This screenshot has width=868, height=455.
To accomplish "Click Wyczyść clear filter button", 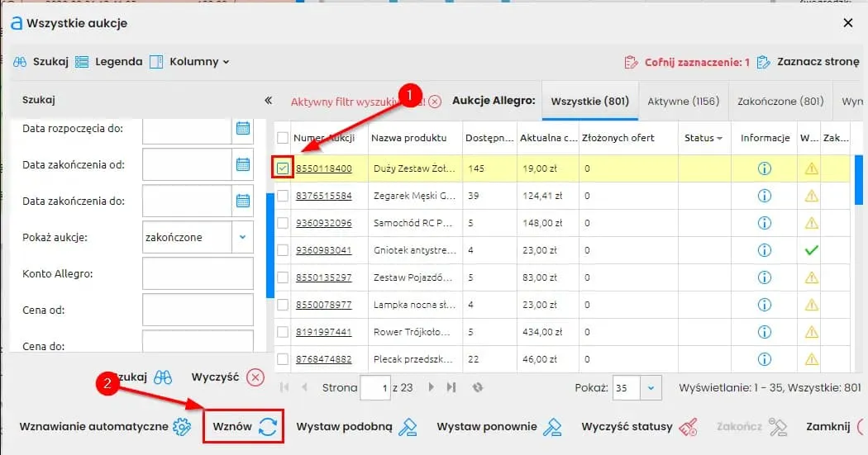I will [x=227, y=377].
